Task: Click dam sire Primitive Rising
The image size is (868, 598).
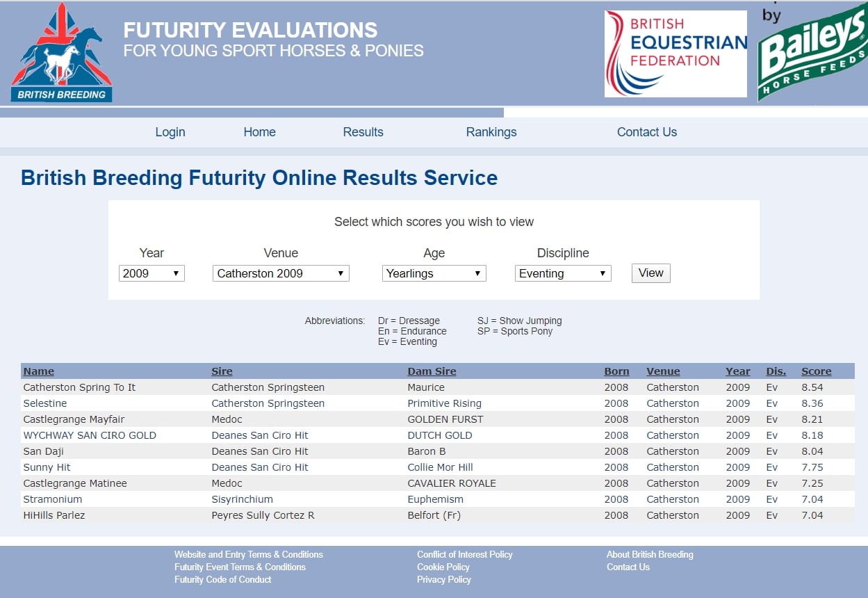Action: tap(445, 403)
